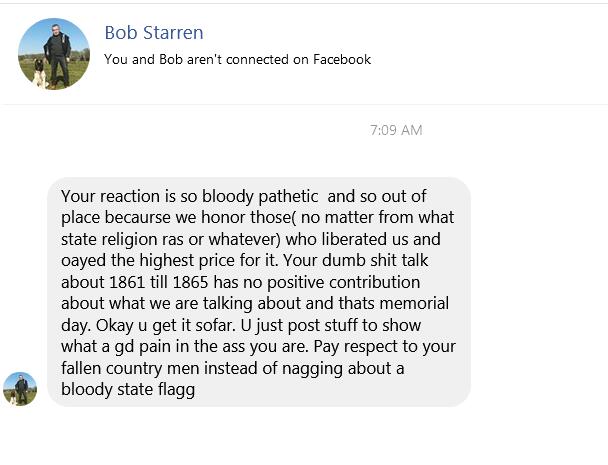Click the phrase "positive contribution" in message
The image size is (608, 465).
(x=343, y=283)
